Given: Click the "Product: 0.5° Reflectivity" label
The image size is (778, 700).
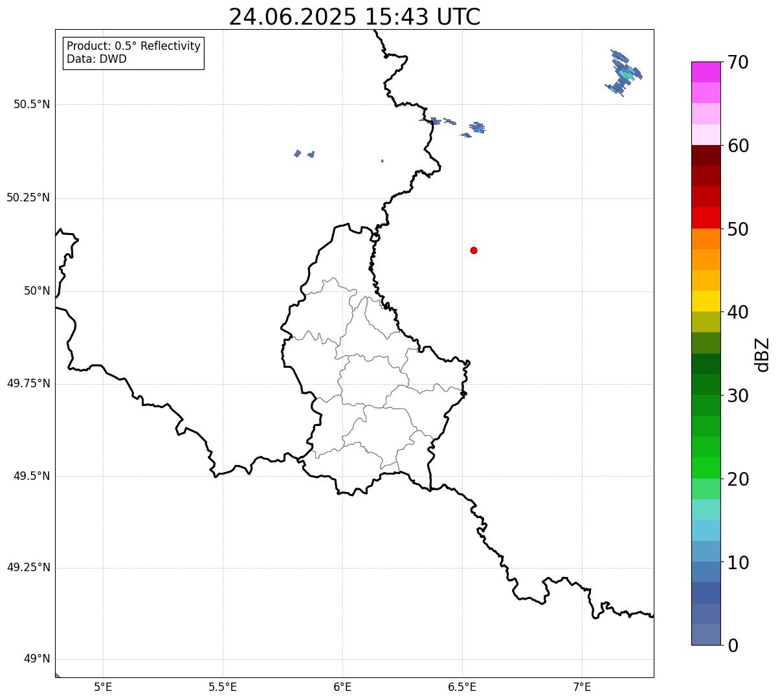Looking at the screenshot, I should click(x=133, y=46).
